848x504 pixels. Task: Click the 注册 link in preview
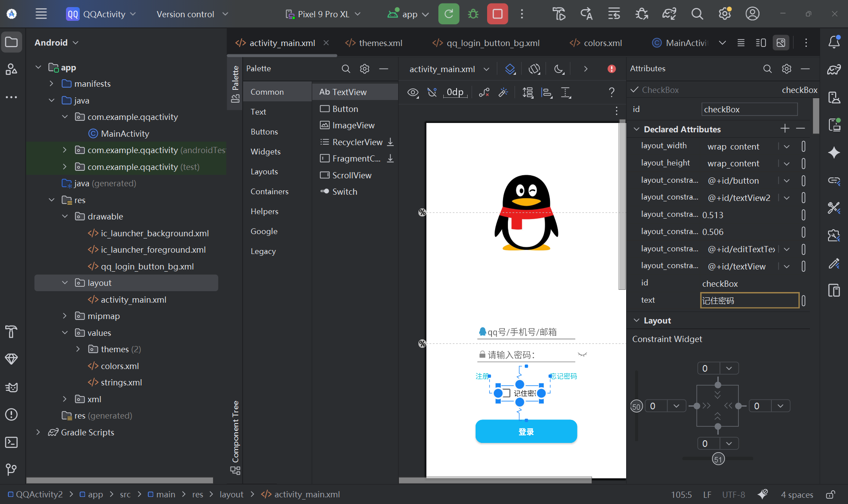(x=482, y=376)
